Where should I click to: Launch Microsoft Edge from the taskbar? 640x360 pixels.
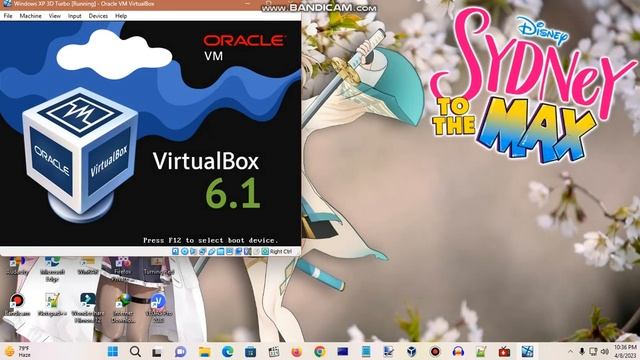227,351
